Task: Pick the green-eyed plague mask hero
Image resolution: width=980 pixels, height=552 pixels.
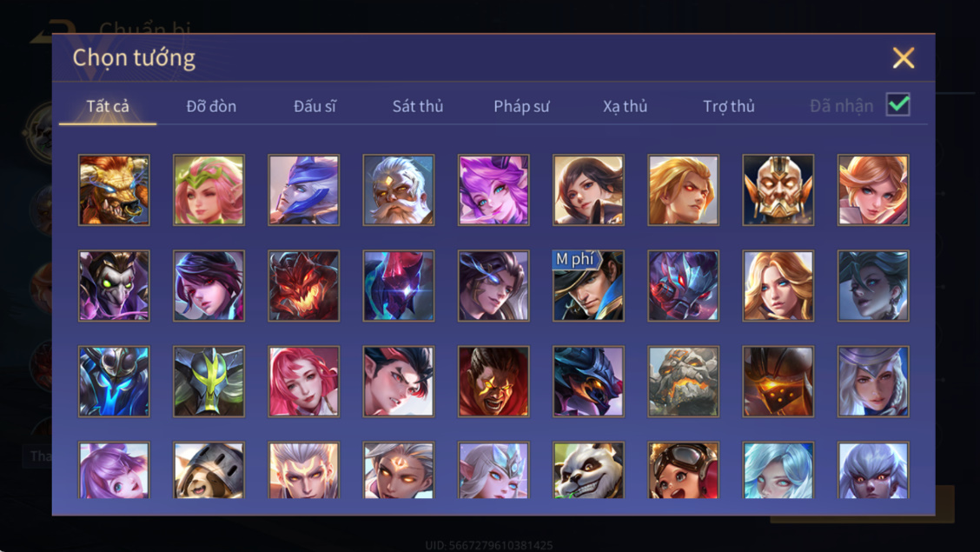Action: (x=114, y=286)
